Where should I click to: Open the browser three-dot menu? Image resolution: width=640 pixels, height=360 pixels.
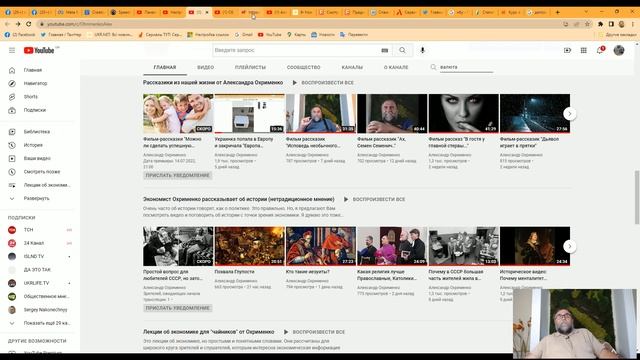(633, 24)
